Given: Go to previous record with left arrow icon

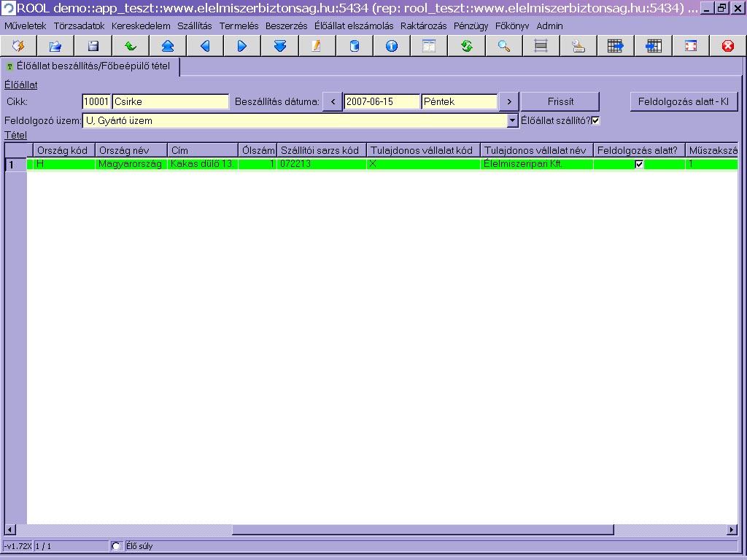Looking at the screenshot, I should [205, 46].
